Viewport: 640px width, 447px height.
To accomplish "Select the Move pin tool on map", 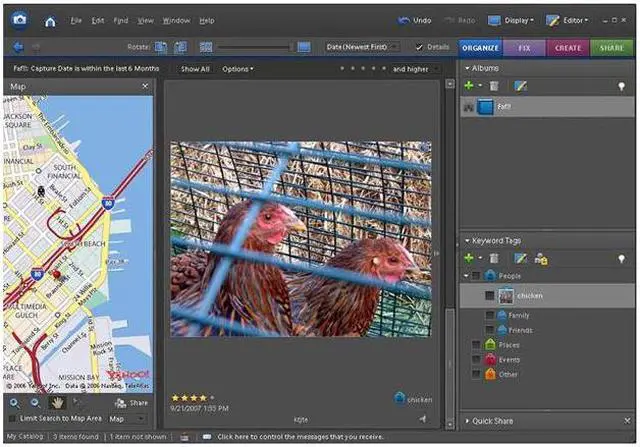I will [78, 403].
